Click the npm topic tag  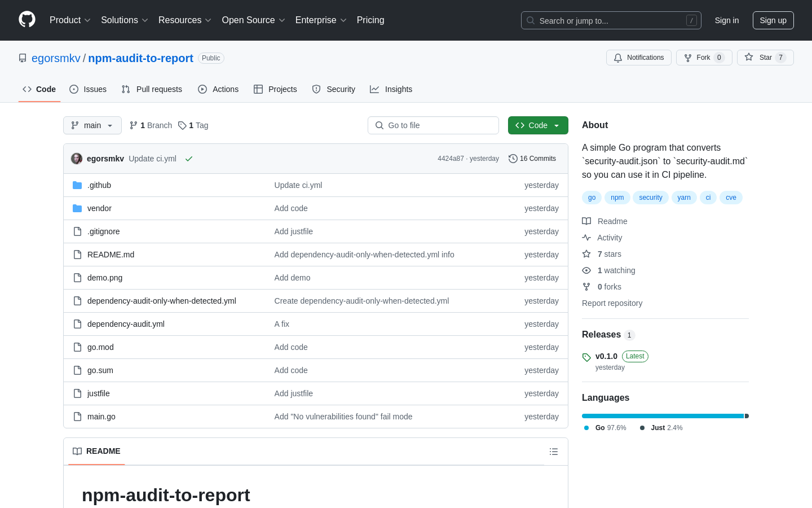tap(617, 198)
